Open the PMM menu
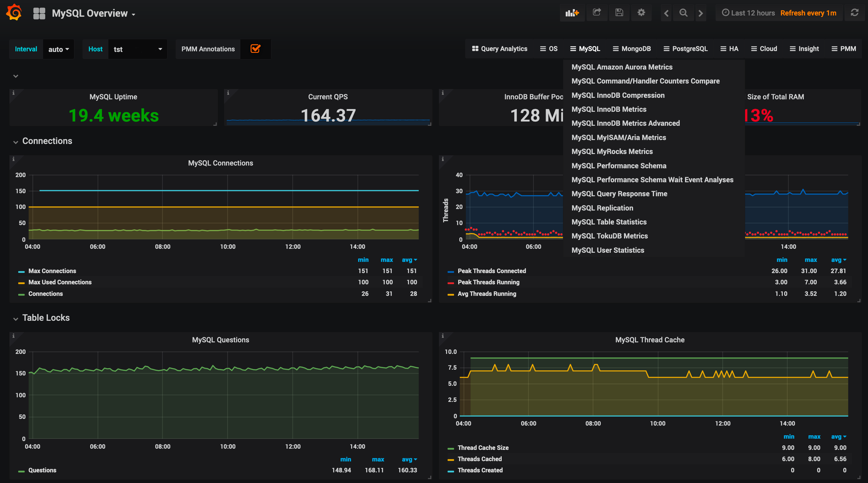This screenshot has width=868, height=483. coord(843,49)
